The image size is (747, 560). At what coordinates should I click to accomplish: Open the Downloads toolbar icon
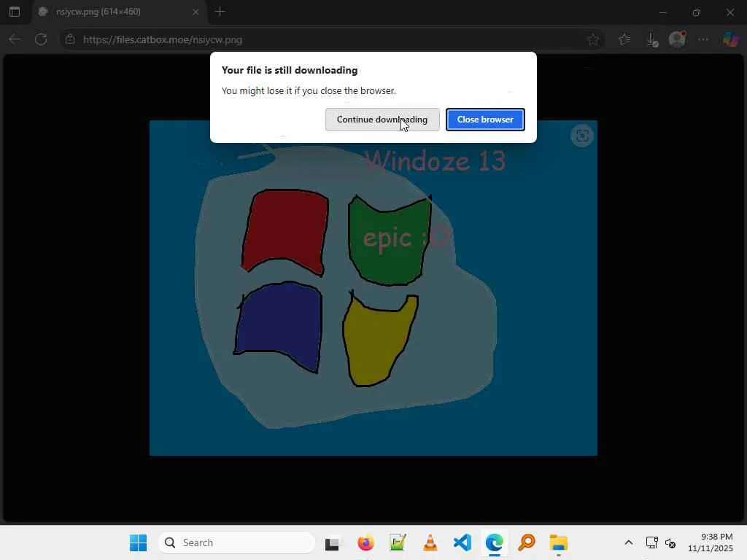click(x=651, y=39)
